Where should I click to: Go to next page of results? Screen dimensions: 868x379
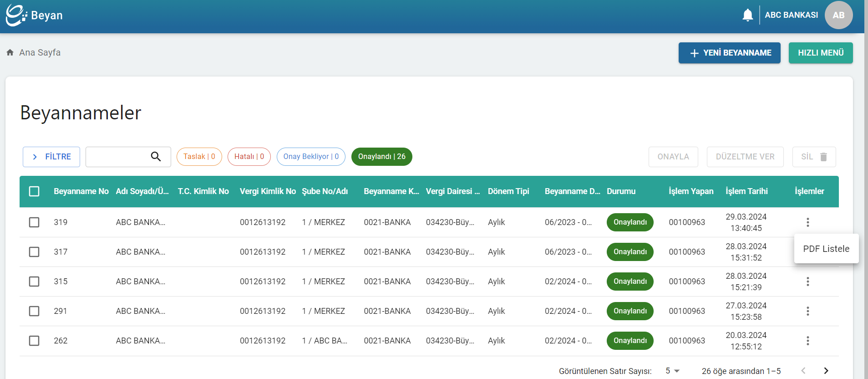pyautogui.click(x=826, y=371)
